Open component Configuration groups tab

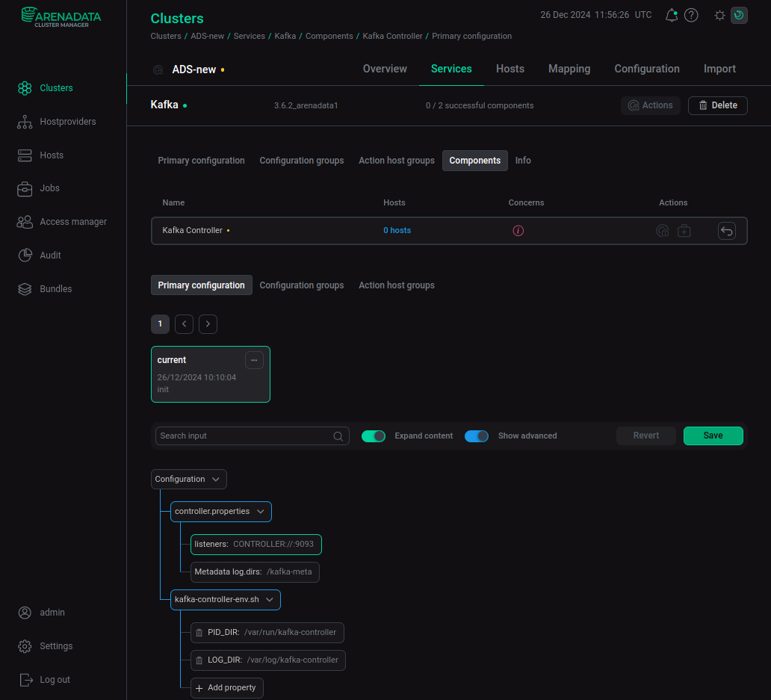click(301, 285)
